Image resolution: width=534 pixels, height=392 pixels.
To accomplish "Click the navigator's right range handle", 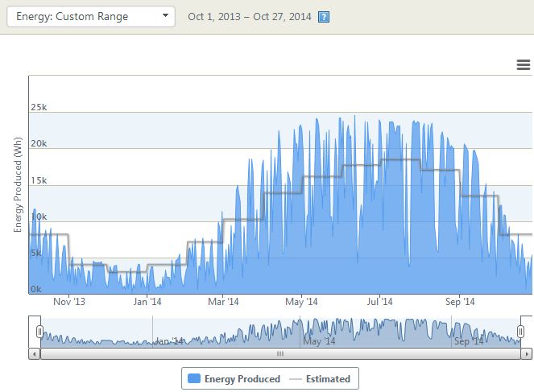I will tap(521, 332).
